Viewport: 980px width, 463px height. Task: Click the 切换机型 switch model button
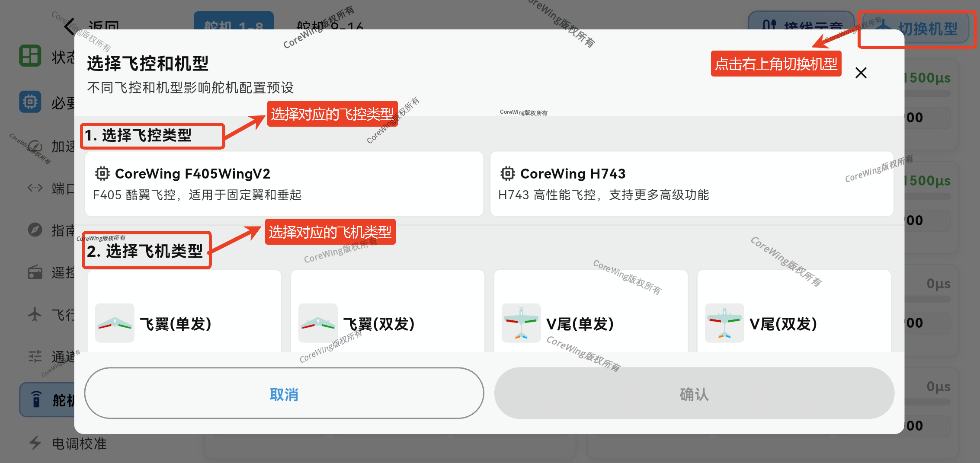[x=917, y=28]
